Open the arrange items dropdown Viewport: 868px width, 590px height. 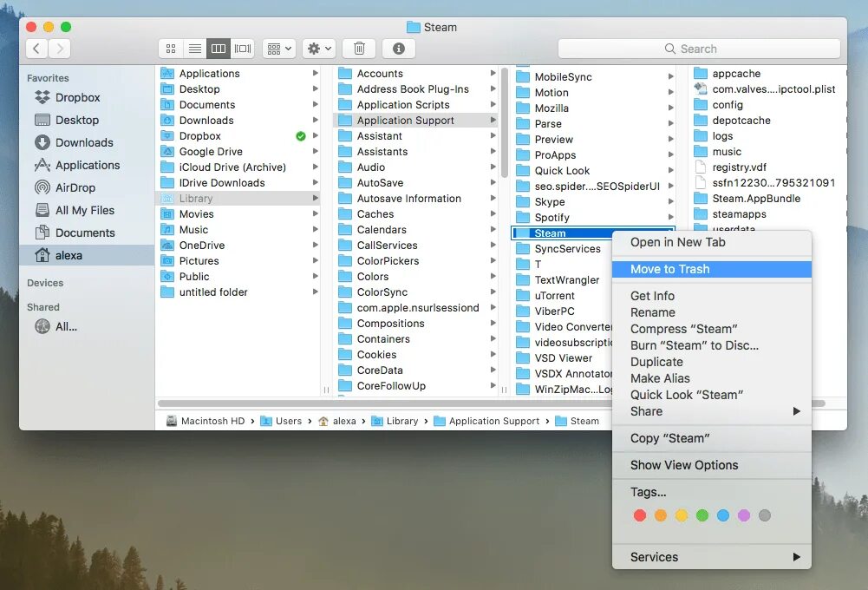pos(279,49)
